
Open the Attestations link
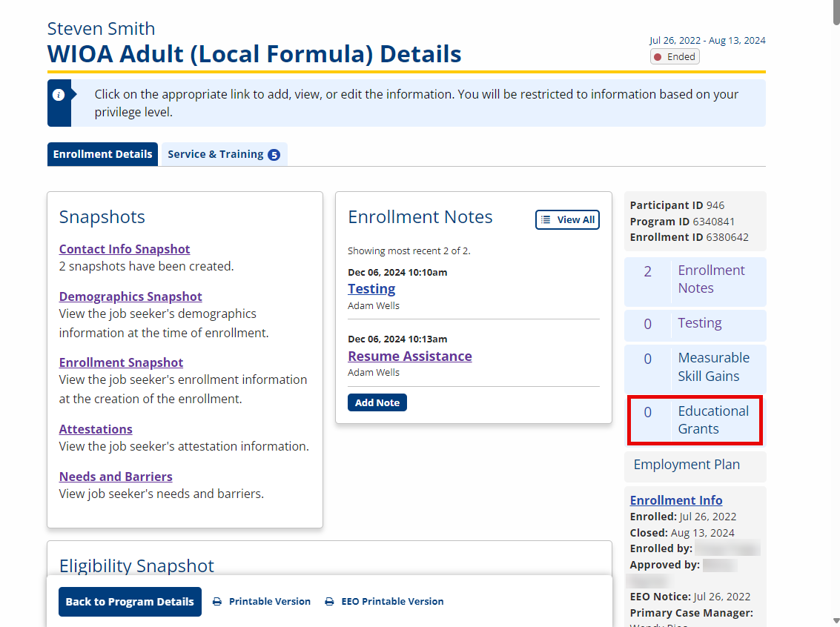tap(96, 429)
